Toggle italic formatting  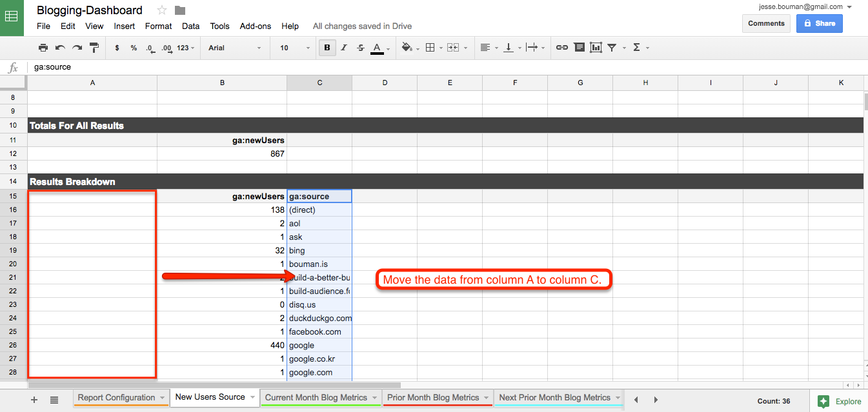[344, 47]
